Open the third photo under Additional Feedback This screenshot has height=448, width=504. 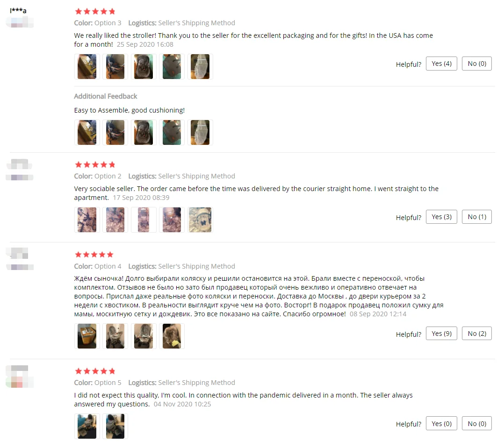click(144, 132)
